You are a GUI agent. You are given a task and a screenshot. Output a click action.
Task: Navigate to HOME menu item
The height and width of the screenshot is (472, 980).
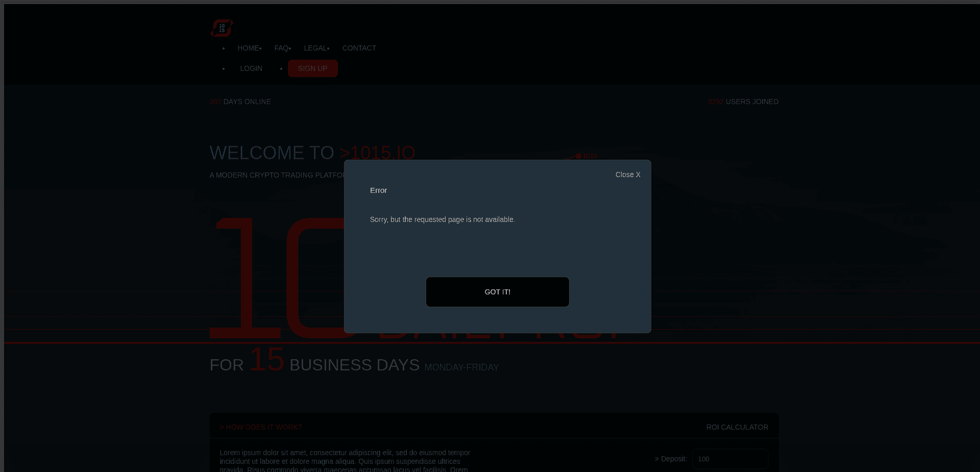pyautogui.click(x=248, y=48)
